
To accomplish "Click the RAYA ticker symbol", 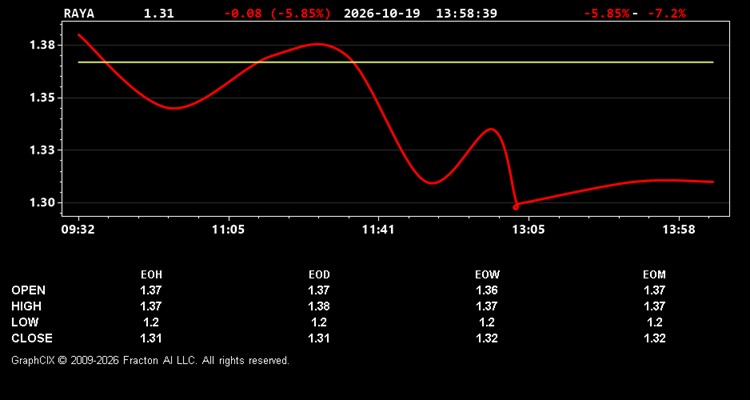I will (79, 13).
